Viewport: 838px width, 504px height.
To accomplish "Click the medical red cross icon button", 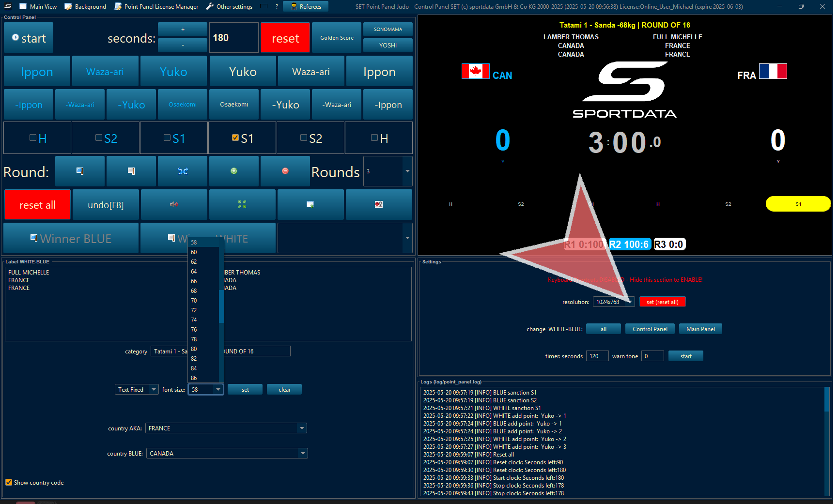I will tap(379, 204).
